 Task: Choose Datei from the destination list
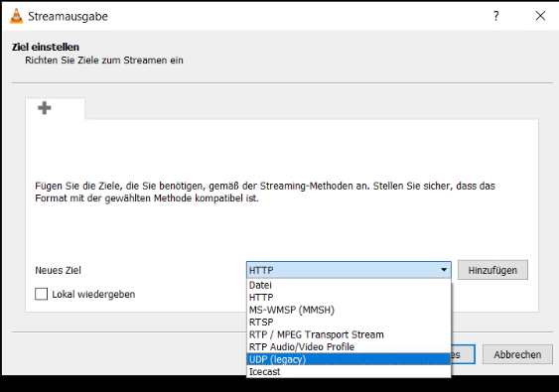(349, 285)
